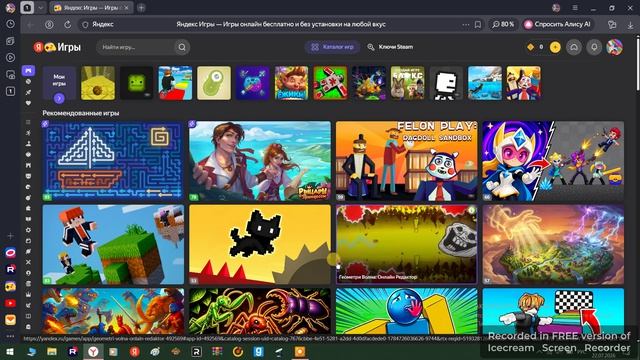The image size is (640, 360).
Task: Open the tab group counter button
Action: click(x=27, y=7)
